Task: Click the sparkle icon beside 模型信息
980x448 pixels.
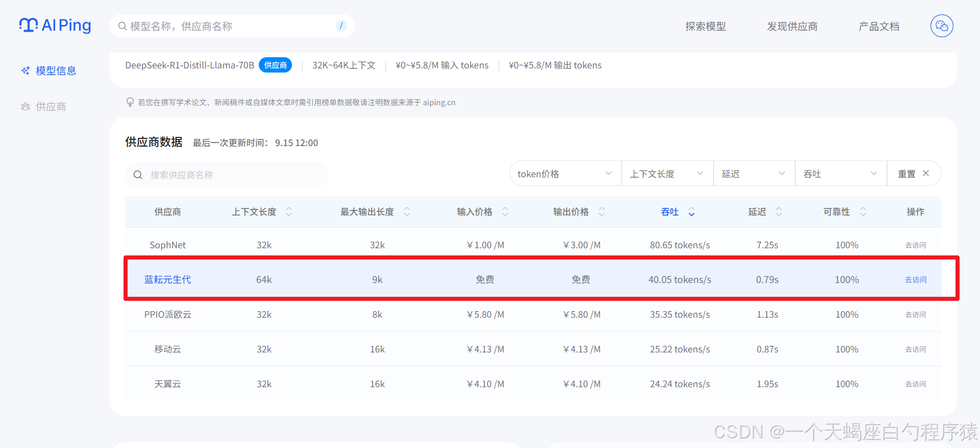Action: click(x=26, y=70)
